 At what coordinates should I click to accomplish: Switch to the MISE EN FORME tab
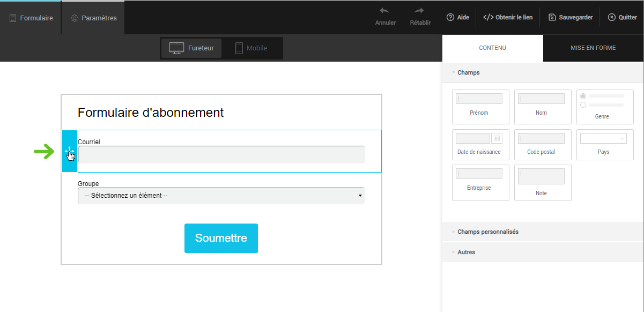pos(593,48)
